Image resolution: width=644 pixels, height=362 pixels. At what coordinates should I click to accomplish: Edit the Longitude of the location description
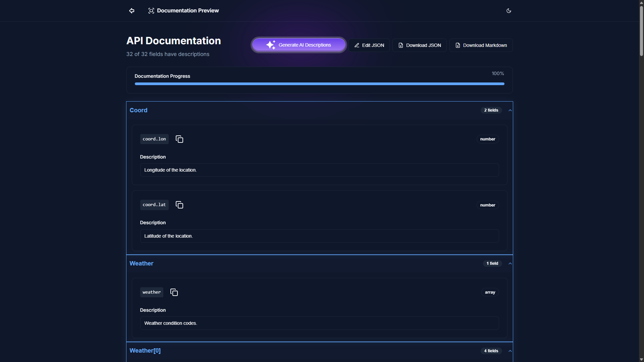[319, 170]
